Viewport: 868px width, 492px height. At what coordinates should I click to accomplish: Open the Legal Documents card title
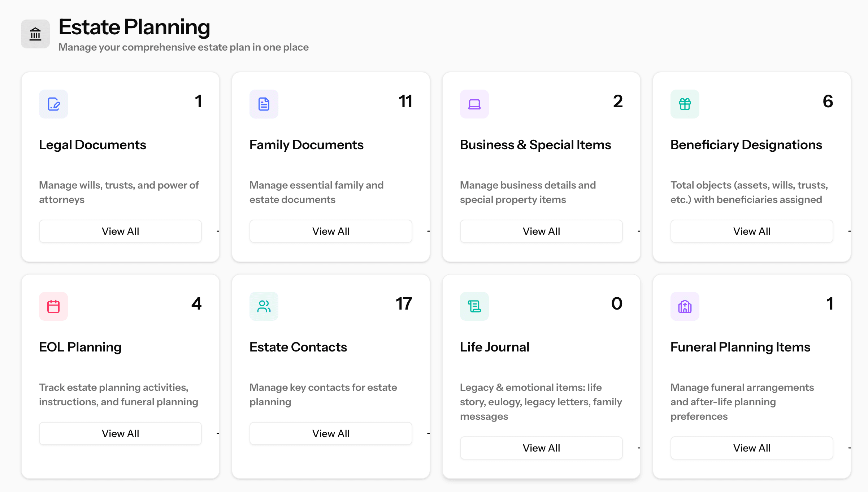click(x=92, y=145)
